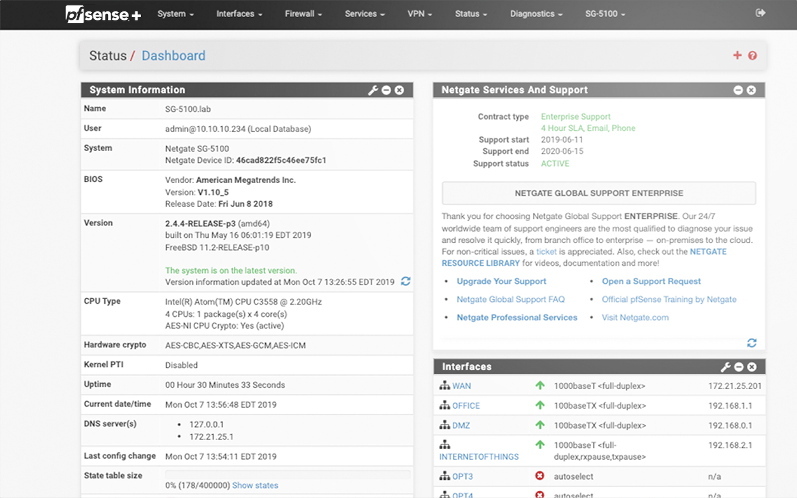
Task: Select the Netgate Device ID value
Action: pyautogui.click(x=281, y=160)
